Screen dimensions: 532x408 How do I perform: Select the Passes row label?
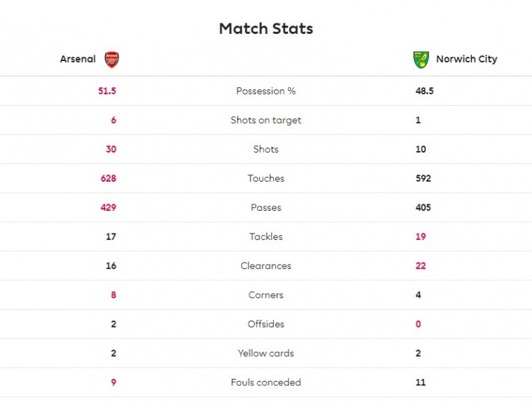[266, 208]
